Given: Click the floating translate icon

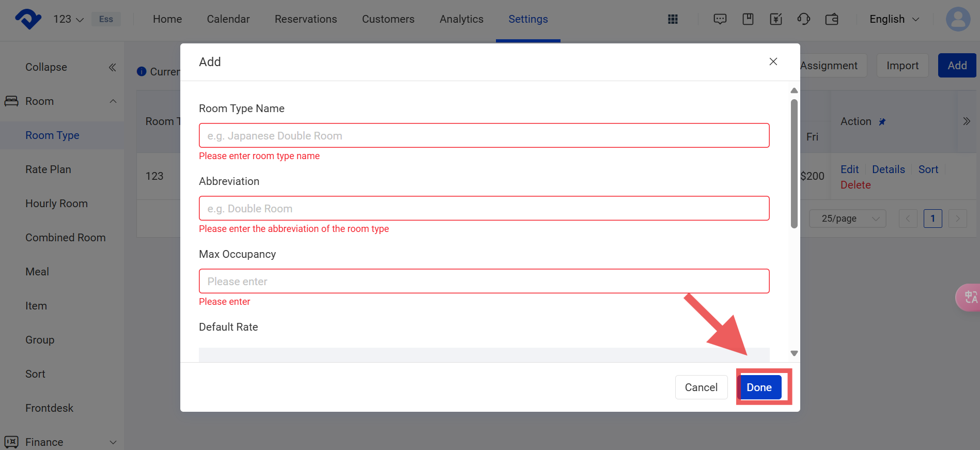Looking at the screenshot, I should tap(969, 297).
